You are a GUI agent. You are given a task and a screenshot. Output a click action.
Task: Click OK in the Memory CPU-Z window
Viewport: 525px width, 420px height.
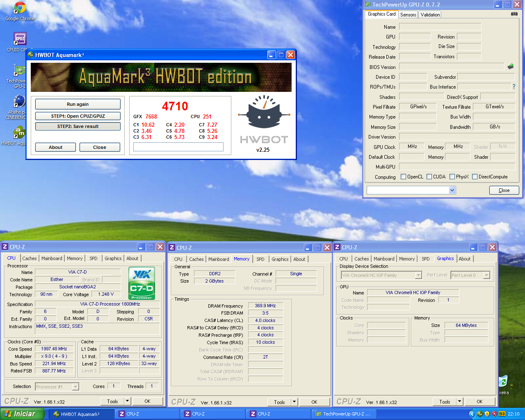coord(314,402)
